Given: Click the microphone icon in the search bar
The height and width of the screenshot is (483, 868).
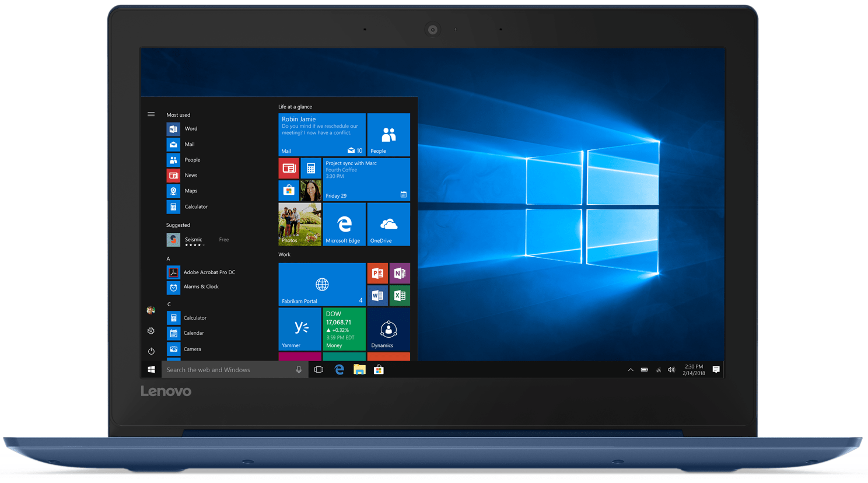Looking at the screenshot, I should click(299, 369).
